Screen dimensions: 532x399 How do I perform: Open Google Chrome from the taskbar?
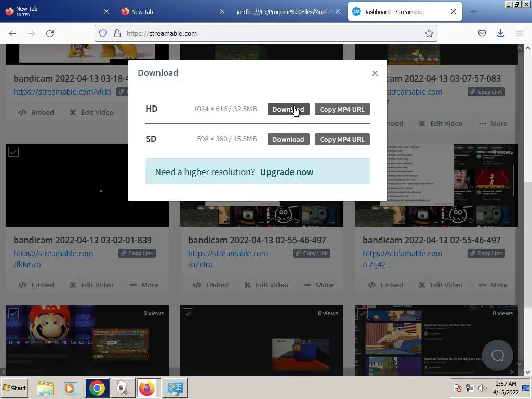[97, 388]
